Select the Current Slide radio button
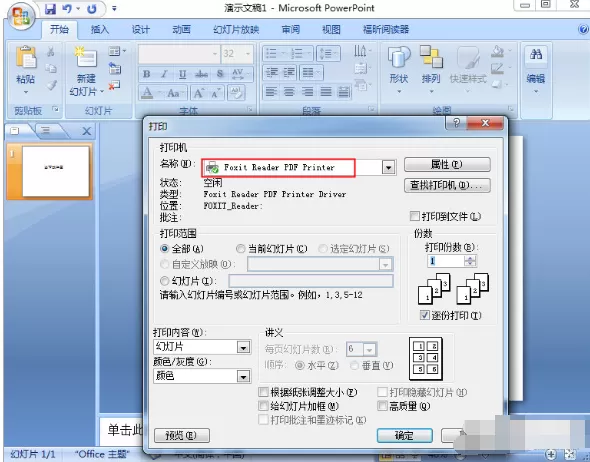 [240, 248]
